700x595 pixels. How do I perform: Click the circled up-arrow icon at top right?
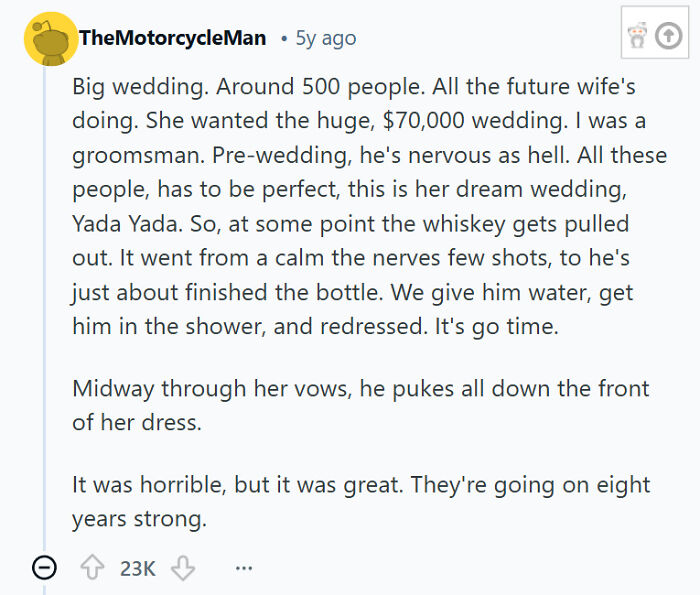click(667, 38)
